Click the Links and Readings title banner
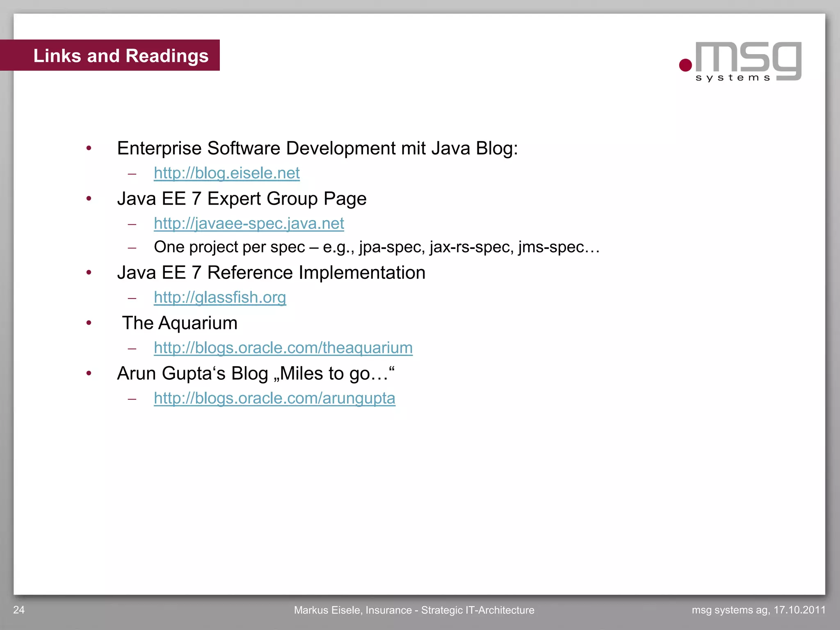 121,56
